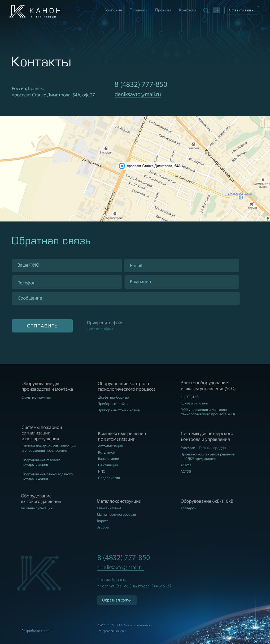Click Металлоконструкции category heading
This screenshot has height=644, width=270.
(x=119, y=501)
